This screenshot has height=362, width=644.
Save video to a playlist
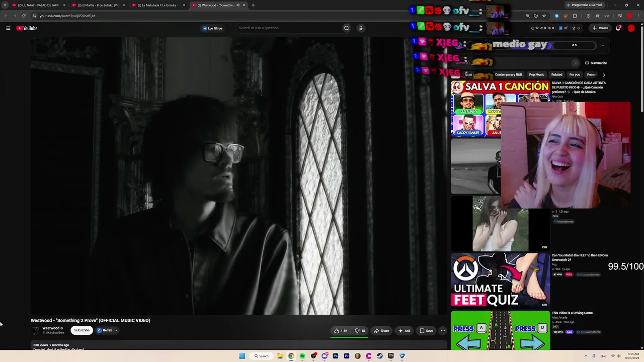point(426,331)
